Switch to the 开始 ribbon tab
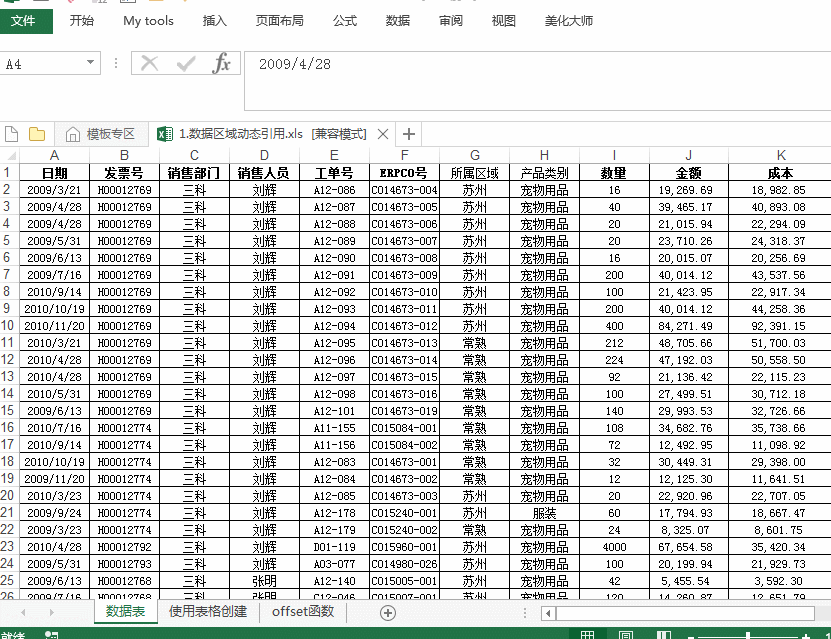This screenshot has width=831, height=639. pos(82,21)
